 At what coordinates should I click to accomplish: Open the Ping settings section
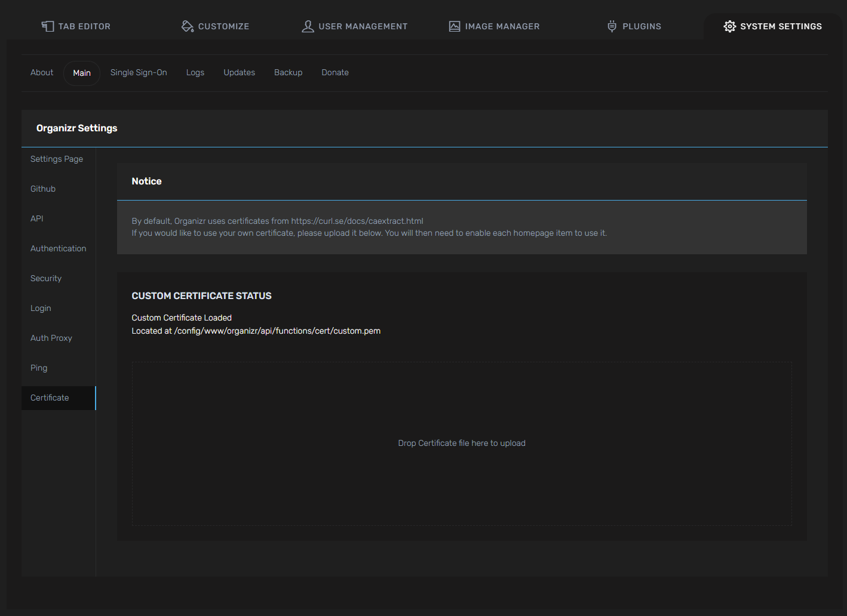coord(38,368)
